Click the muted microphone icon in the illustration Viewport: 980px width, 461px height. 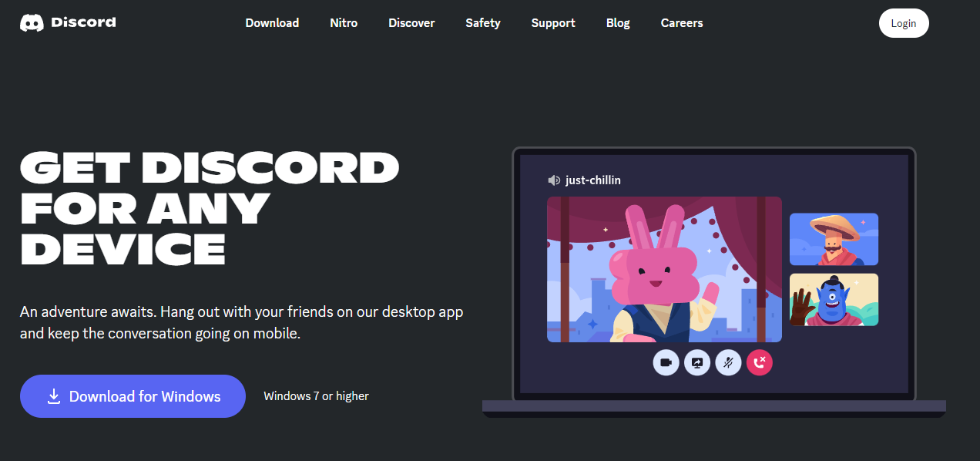(x=728, y=362)
